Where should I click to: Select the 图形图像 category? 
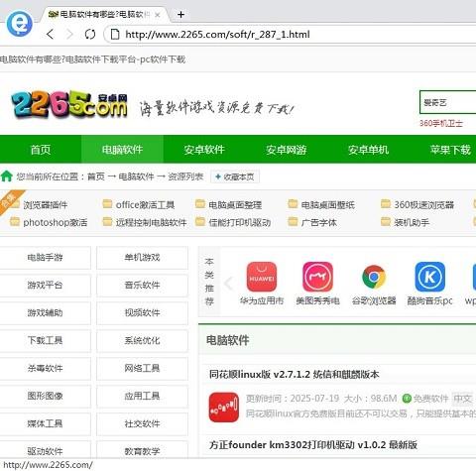(45, 396)
